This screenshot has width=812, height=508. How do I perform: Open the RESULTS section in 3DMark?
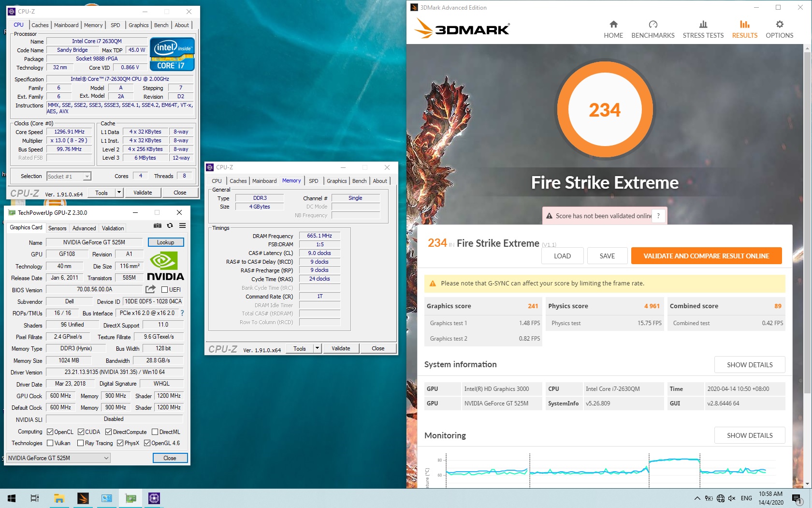click(x=745, y=30)
